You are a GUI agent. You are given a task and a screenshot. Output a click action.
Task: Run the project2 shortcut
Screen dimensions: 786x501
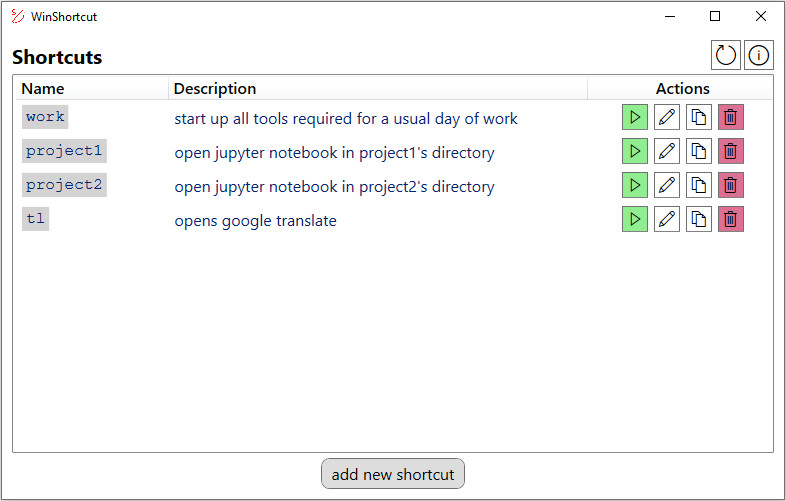coord(635,186)
